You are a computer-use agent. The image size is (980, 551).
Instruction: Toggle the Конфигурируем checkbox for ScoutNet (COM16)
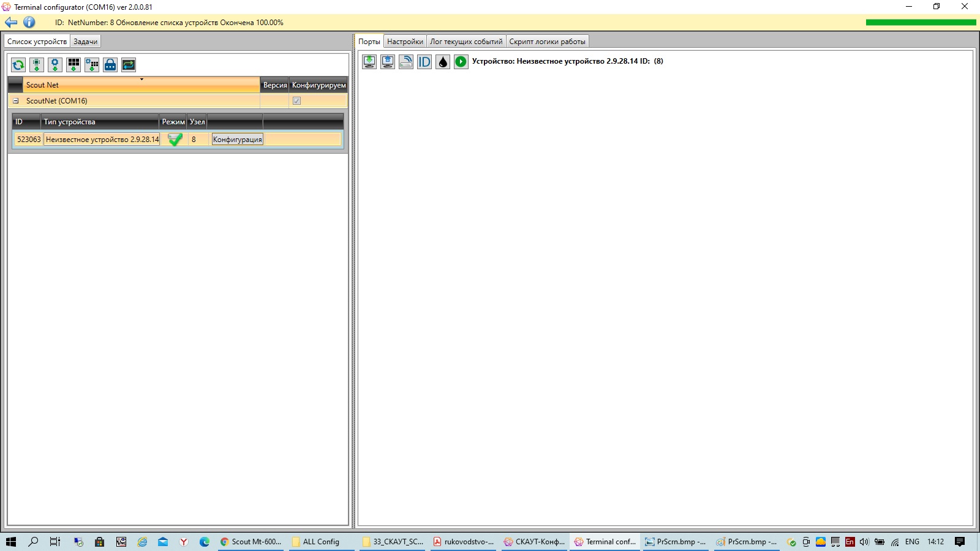pos(296,101)
